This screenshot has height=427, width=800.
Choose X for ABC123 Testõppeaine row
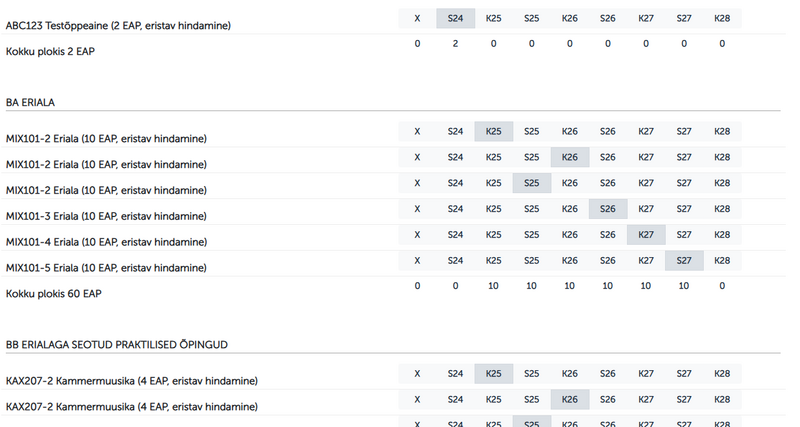coord(417,18)
